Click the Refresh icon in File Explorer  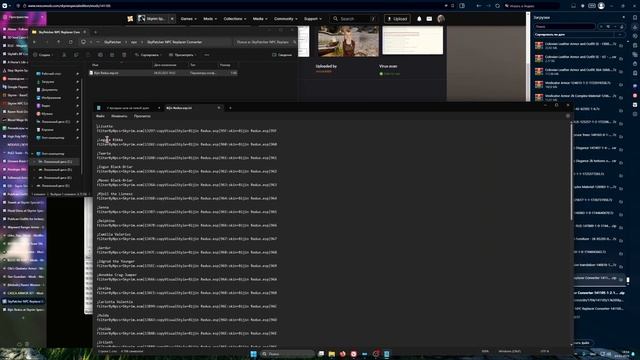71,42
